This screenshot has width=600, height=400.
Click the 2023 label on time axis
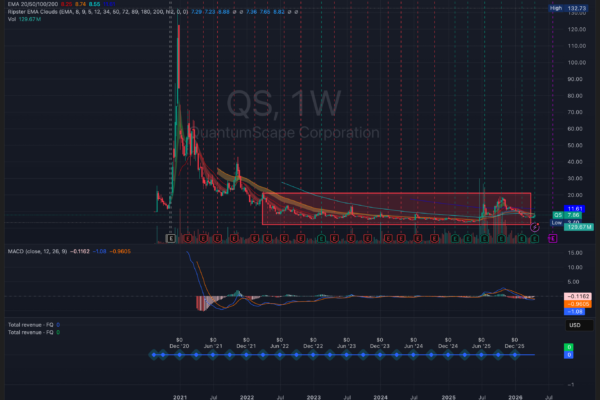click(314, 397)
